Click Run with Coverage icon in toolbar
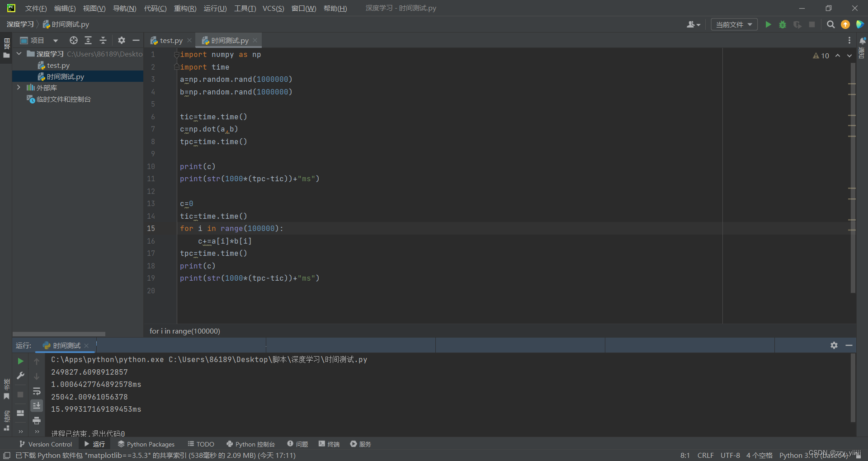Screen dimensions: 868x461 [797, 24]
